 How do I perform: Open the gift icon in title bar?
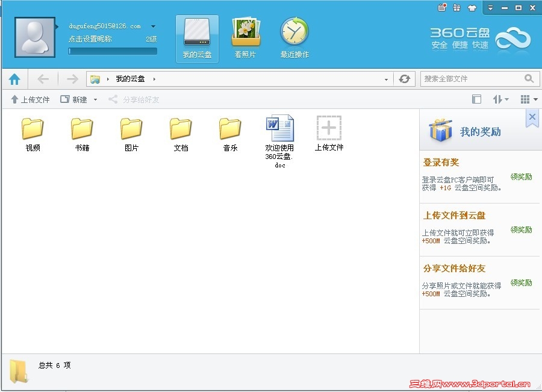tap(457, 8)
